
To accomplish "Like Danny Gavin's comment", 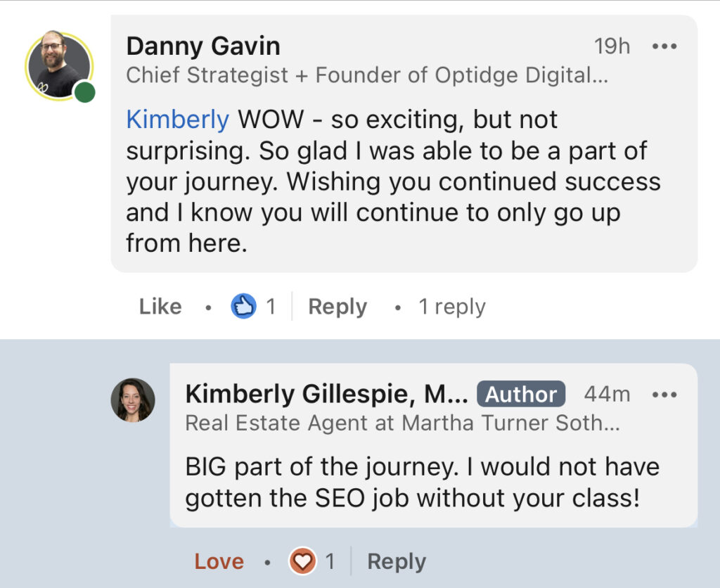I will tap(160, 307).
